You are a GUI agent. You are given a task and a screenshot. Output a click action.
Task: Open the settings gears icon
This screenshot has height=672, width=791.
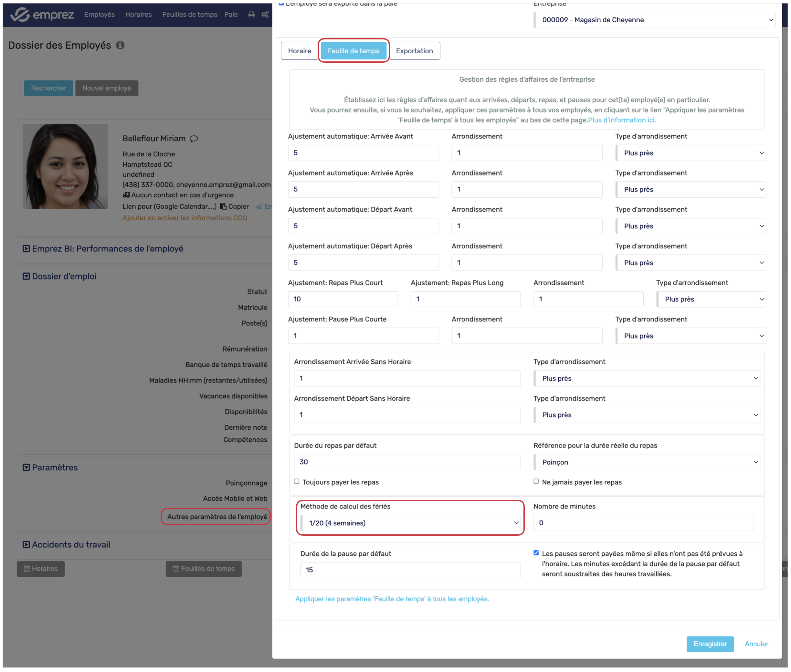[265, 15]
